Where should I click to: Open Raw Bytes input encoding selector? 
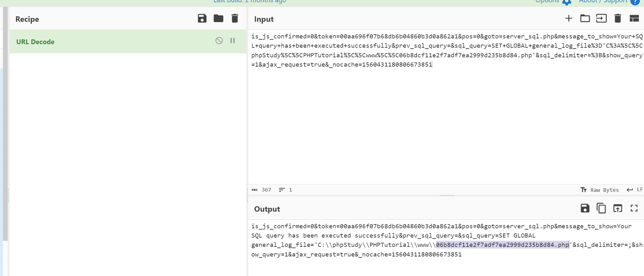coord(600,190)
